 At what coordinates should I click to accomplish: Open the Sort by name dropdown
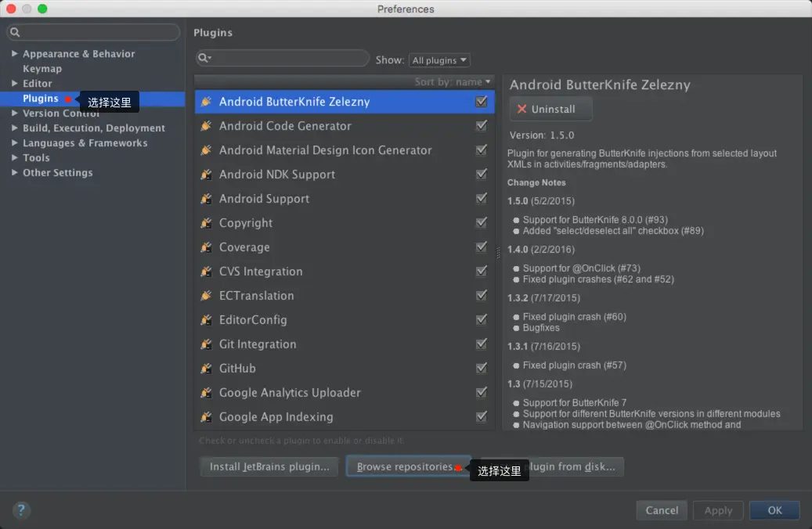pos(452,82)
